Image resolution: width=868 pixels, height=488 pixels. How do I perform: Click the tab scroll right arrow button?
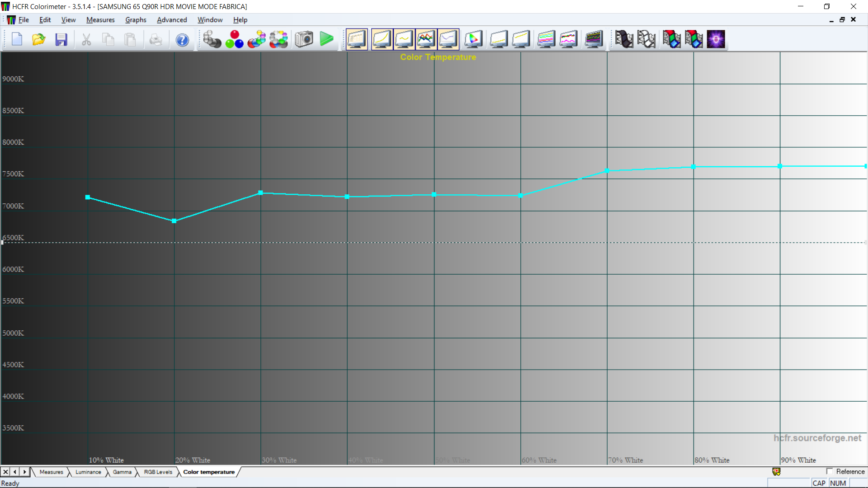coord(25,472)
